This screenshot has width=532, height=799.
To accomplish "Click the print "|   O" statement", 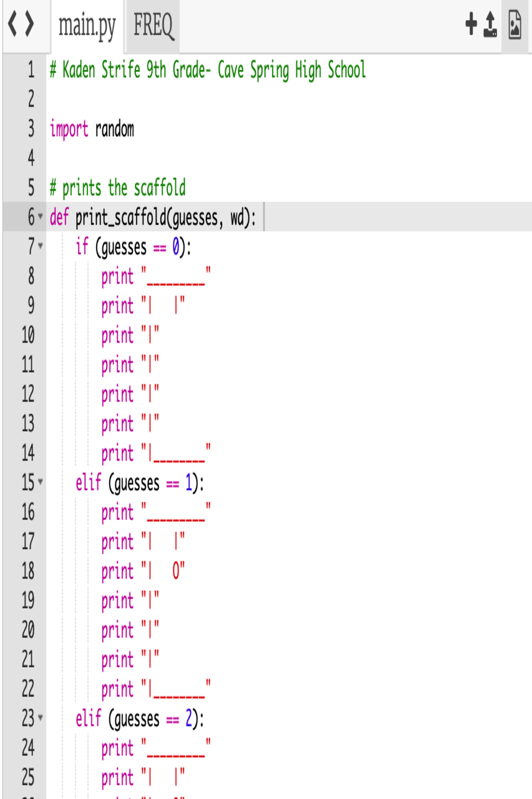I will (143, 571).
